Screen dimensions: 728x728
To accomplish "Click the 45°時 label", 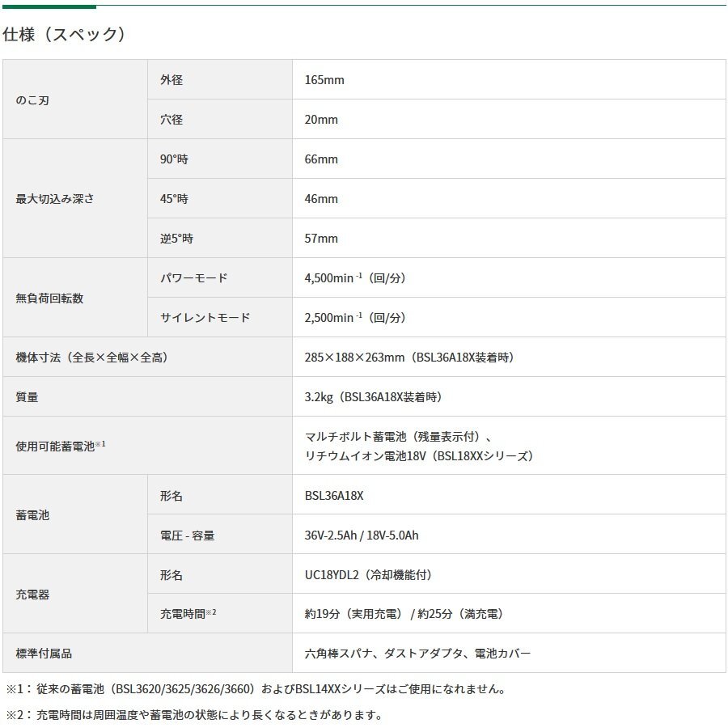I will coord(174,199).
